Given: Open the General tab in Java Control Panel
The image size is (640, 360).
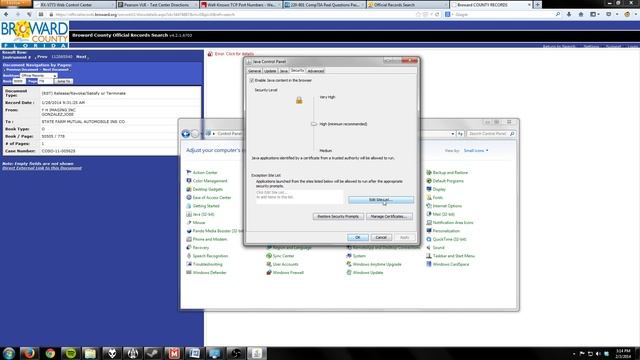Looking at the screenshot, I should click(x=254, y=71).
